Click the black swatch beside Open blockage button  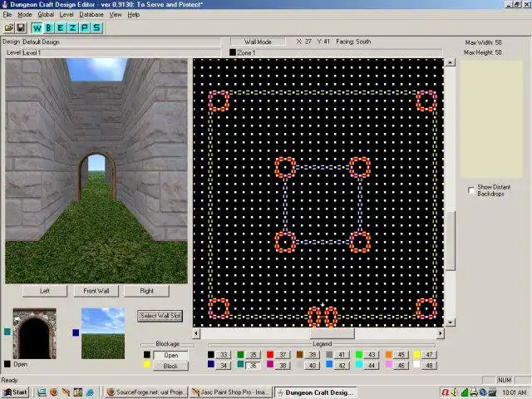(146, 355)
